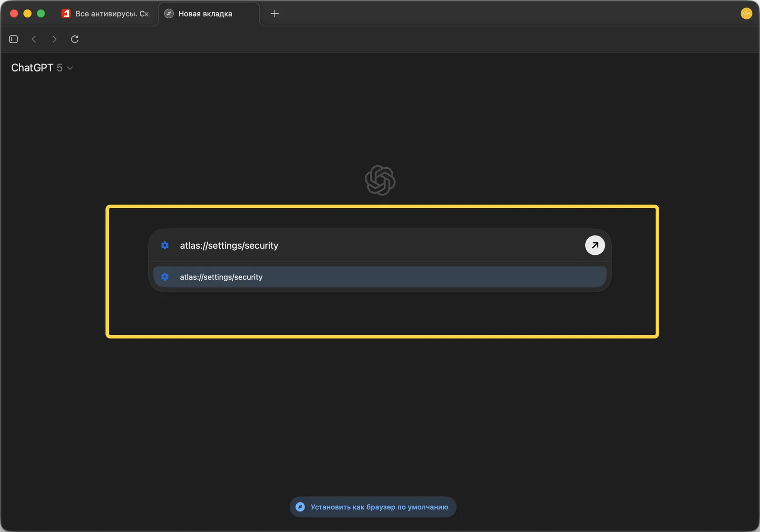This screenshot has width=760, height=532.
Task: Submit the address with arrow button
Action: (595, 245)
